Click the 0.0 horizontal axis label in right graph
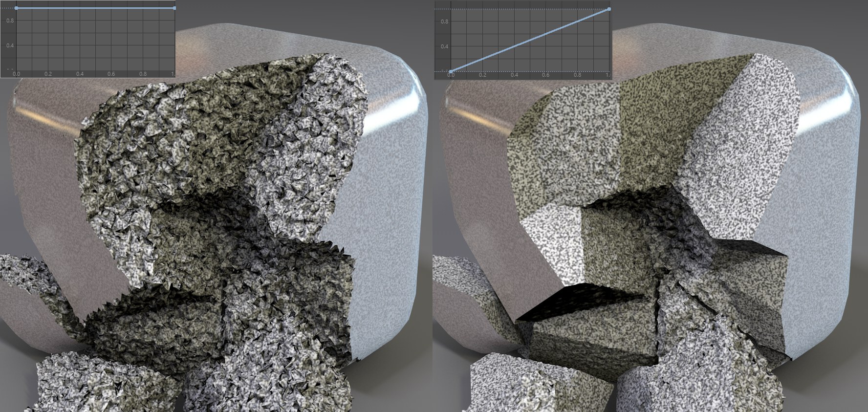 pyautogui.click(x=451, y=75)
